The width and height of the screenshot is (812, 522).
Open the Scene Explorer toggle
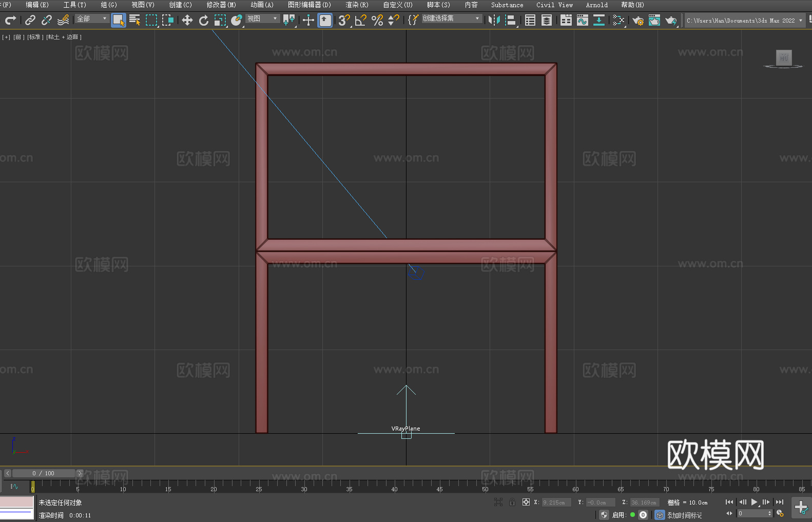tap(530, 20)
